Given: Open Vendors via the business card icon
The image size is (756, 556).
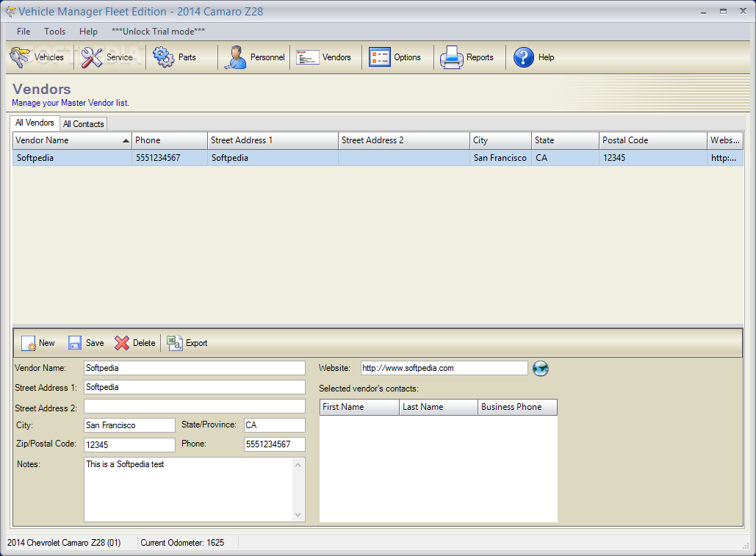Looking at the screenshot, I should (x=307, y=57).
